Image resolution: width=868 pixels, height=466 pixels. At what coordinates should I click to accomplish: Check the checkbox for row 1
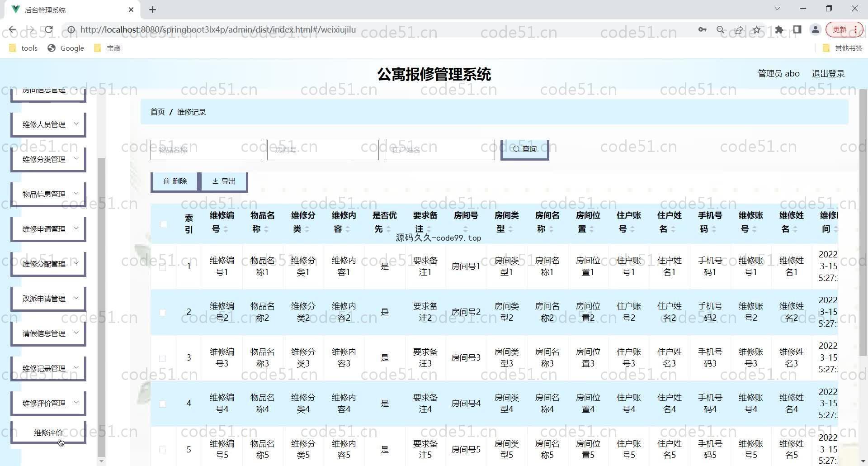click(163, 267)
